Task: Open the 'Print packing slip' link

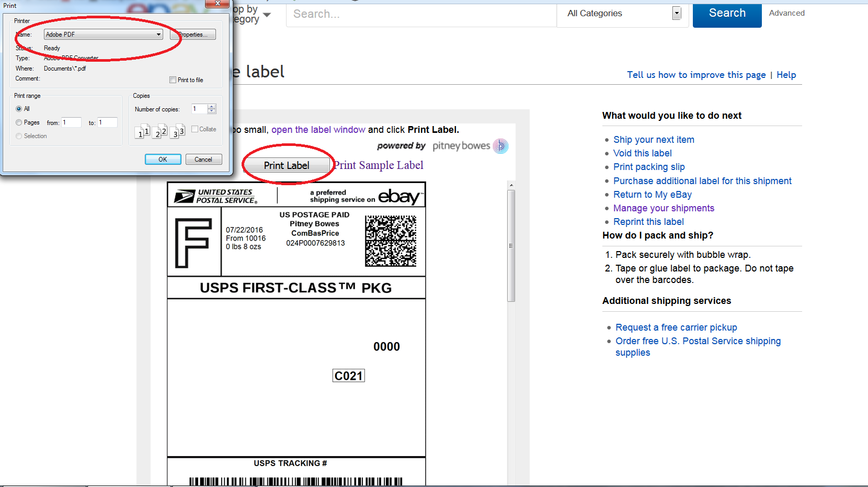Action: coord(649,167)
